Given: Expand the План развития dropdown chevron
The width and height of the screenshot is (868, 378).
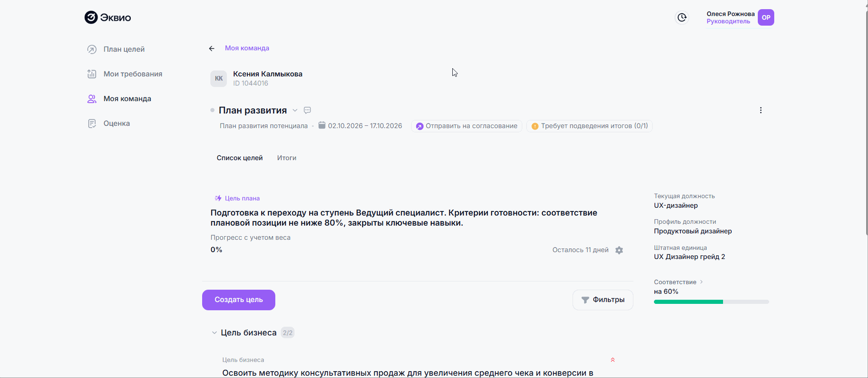Looking at the screenshot, I should pyautogui.click(x=295, y=110).
